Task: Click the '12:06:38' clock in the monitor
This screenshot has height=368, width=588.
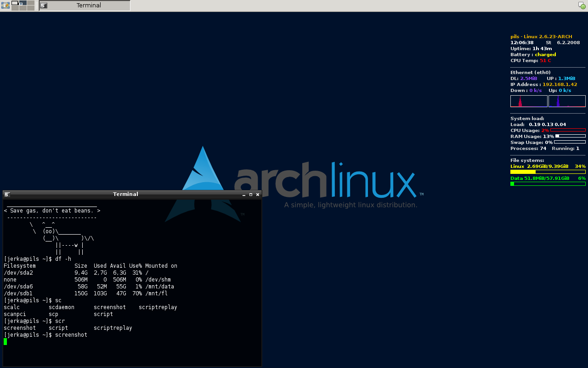Action: 522,43
